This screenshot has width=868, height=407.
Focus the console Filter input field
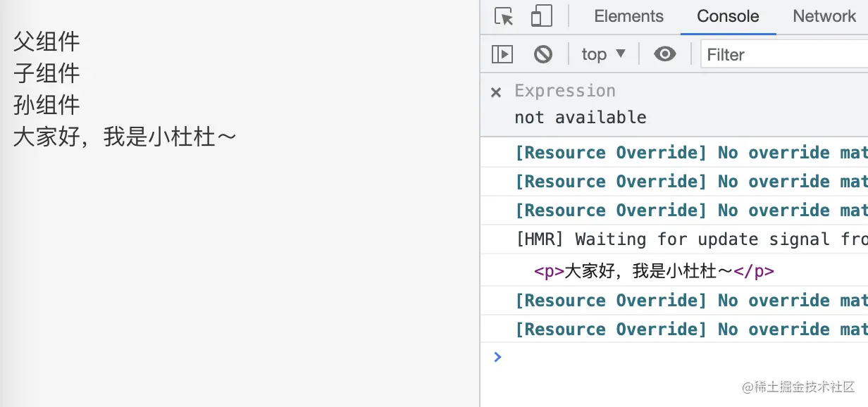tap(784, 54)
